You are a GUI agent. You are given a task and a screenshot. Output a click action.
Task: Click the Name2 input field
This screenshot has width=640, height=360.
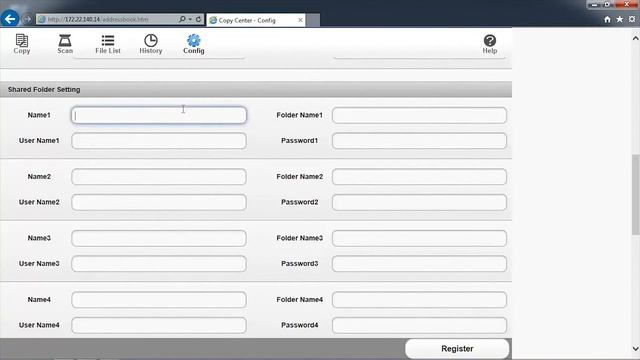[x=159, y=177]
